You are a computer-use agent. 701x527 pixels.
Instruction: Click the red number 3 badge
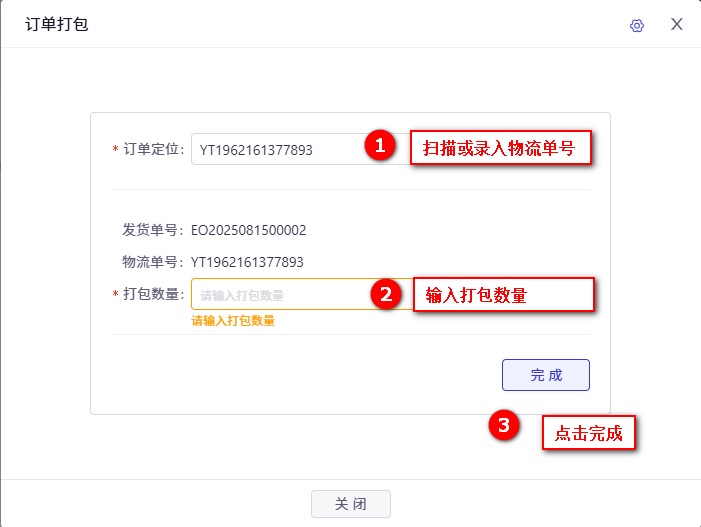[x=504, y=425]
